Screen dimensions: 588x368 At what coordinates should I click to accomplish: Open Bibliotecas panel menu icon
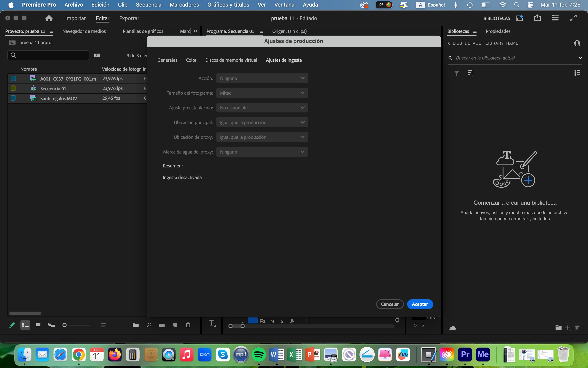click(475, 31)
